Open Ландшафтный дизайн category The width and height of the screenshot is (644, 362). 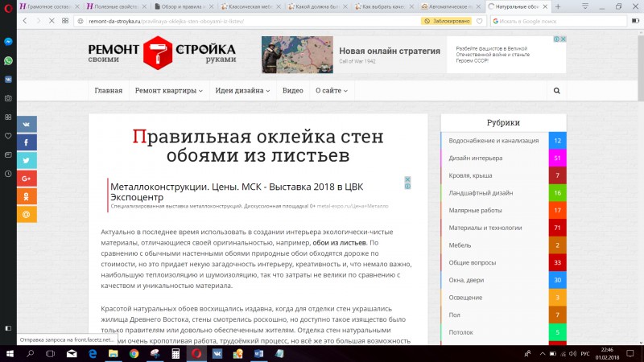coord(481,193)
